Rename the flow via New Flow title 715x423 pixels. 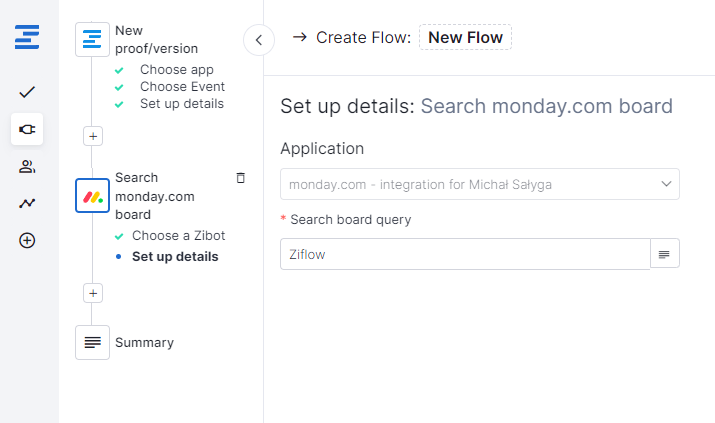pos(465,38)
